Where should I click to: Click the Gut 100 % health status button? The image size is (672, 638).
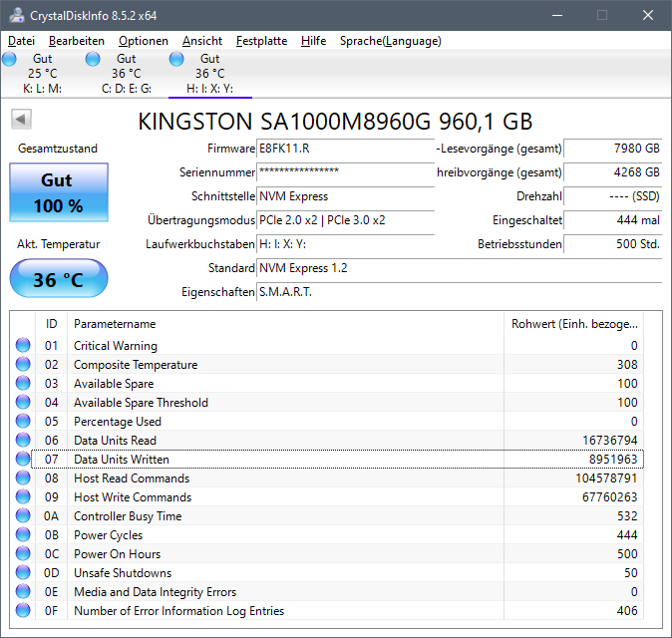point(59,192)
